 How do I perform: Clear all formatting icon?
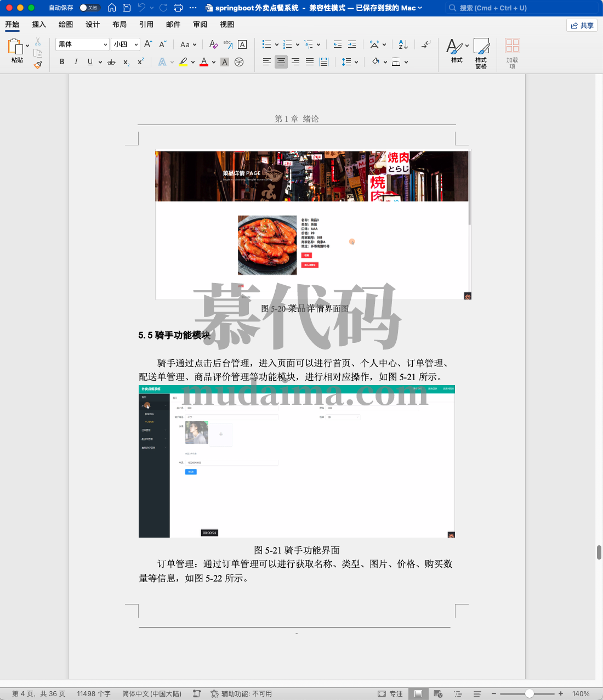pos(214,44)
